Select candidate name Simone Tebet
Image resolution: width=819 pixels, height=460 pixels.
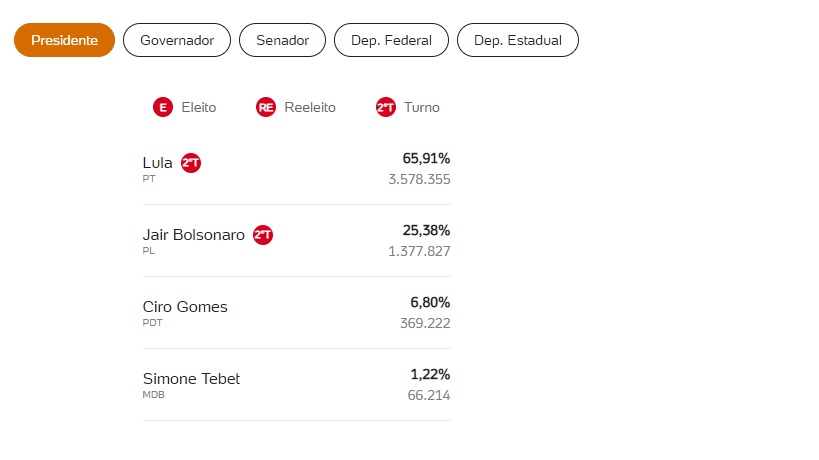(191, 379)
